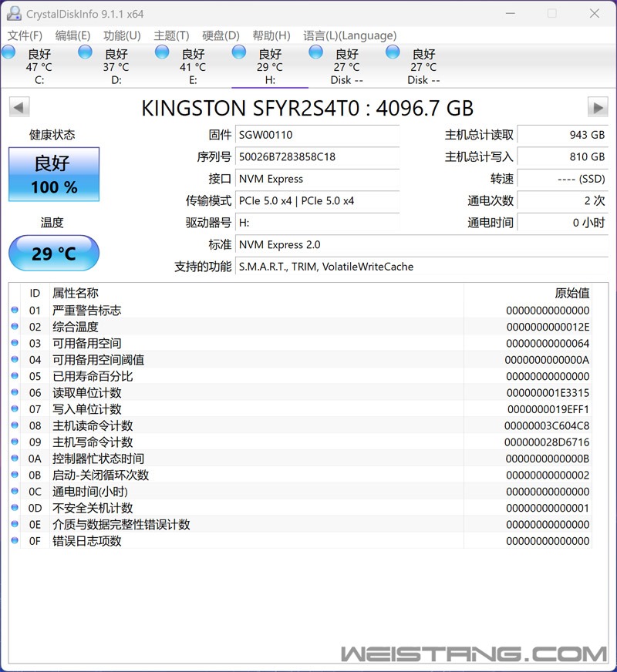Screen dimensions: 617x672
Task: Click the firmware field SGW00110
Action: [317, 135]
